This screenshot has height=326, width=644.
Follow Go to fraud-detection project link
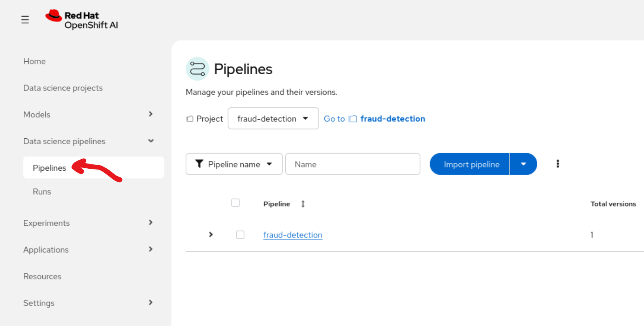pyautogui.click(x=375, y=119)
